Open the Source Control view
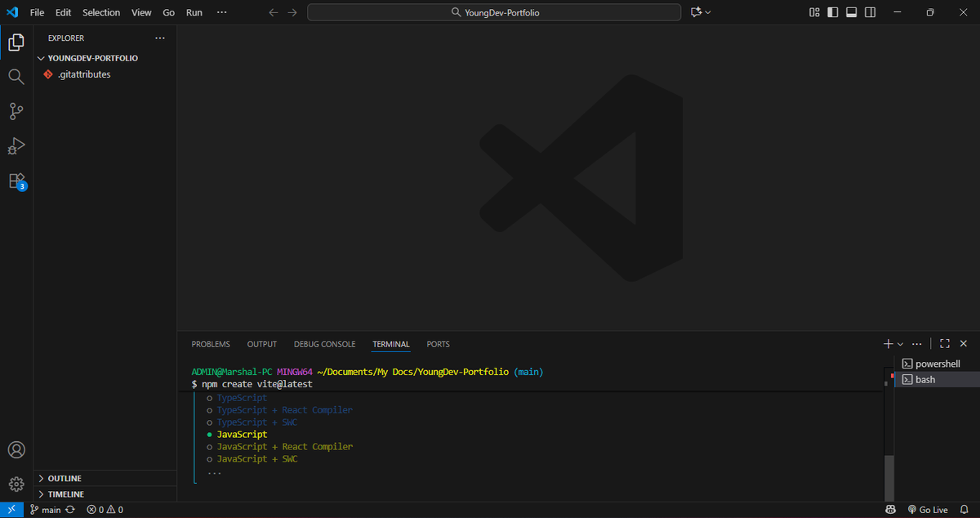Viewport: 980px width, 518px height. point(16,111)
